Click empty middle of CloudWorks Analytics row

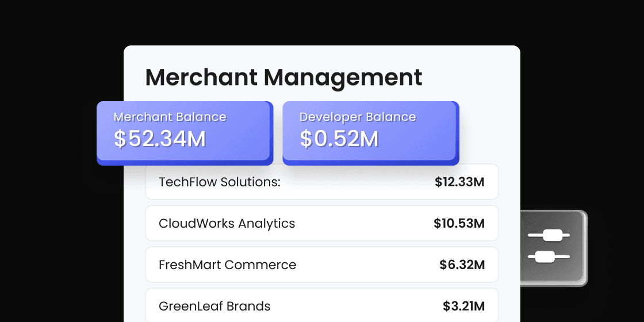(x=362, y=224)
